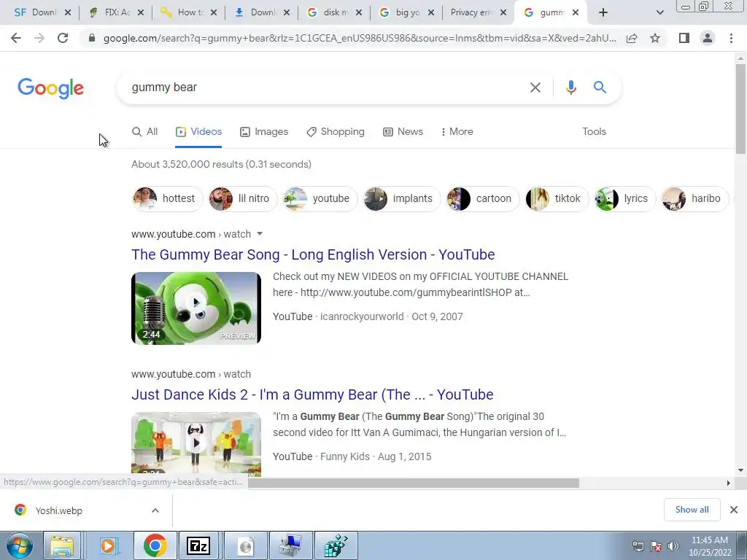The image size is (747, 560).
Task: Select the News search filter
Action: [x=403, y=132]
